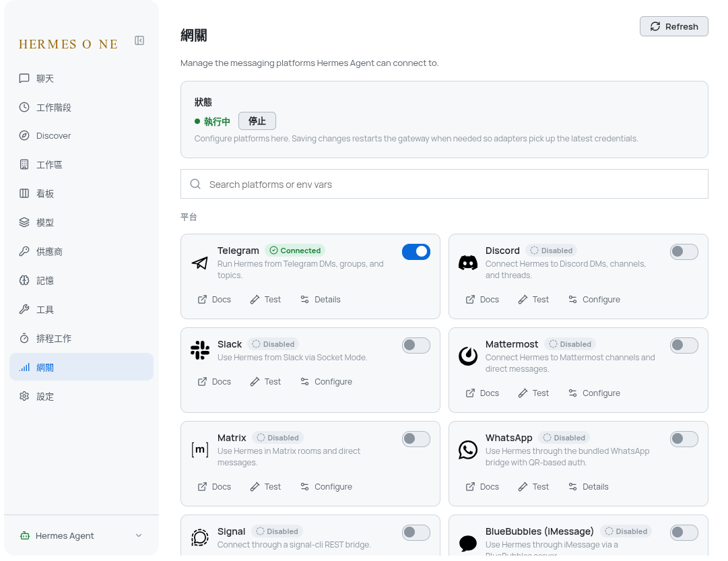
Task: Open Telegram Details
Action: [321, 300]
